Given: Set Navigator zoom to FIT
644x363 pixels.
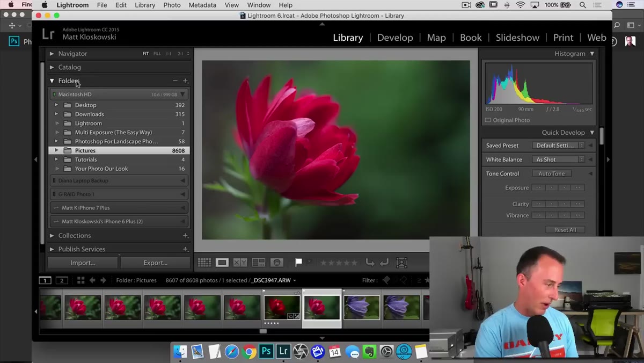Looking at the screenshot, I should (145, 54).
